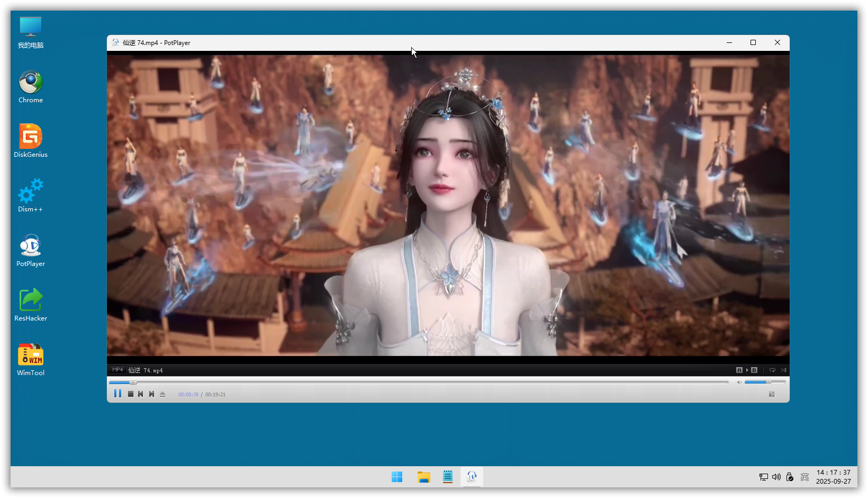Open a file with the eject button
The height and width of the screenshot is (498, 868).
pyautogui.click(x=162, y=394)
